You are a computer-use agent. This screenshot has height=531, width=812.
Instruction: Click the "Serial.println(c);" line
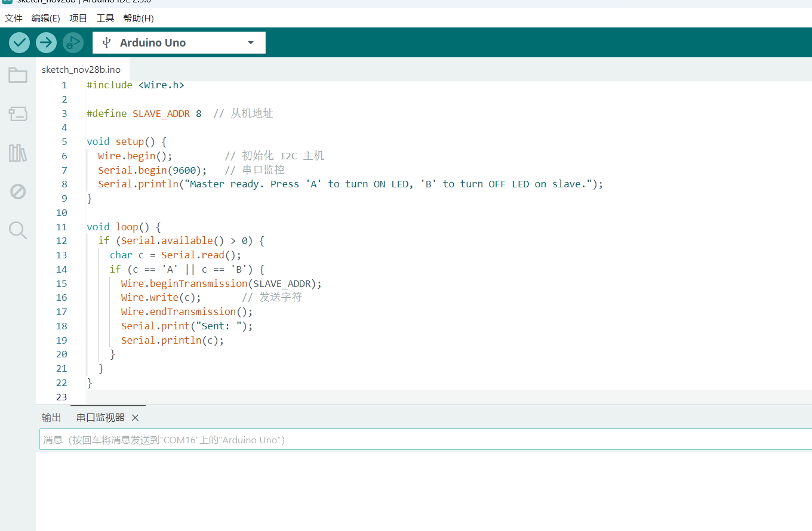coord(173,341)
